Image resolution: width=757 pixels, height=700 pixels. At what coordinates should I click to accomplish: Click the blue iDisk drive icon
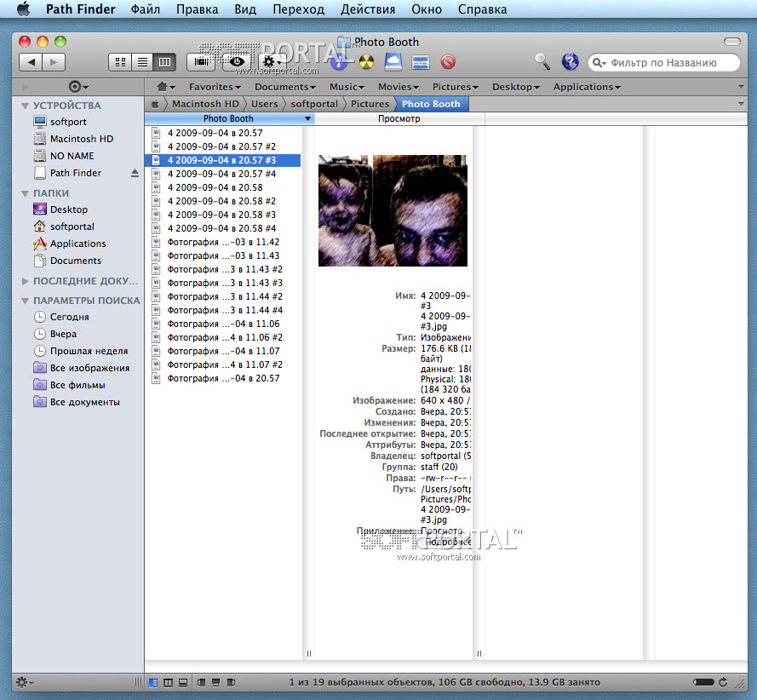[x=393, y=62]
